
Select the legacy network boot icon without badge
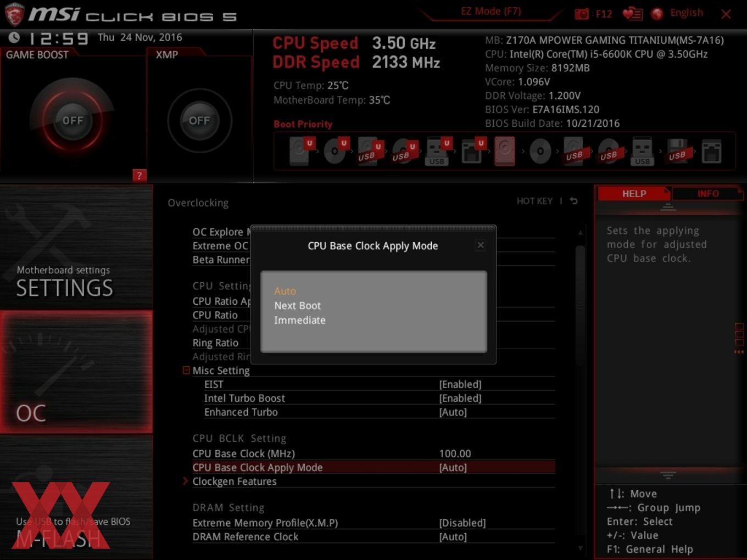click(711, 151)
